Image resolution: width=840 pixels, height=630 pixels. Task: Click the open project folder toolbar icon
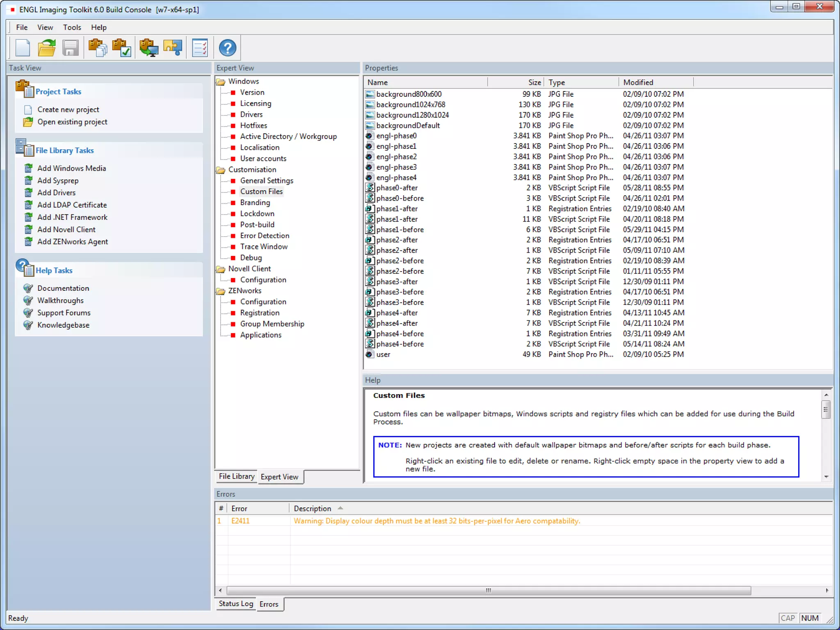click(47, 48)
